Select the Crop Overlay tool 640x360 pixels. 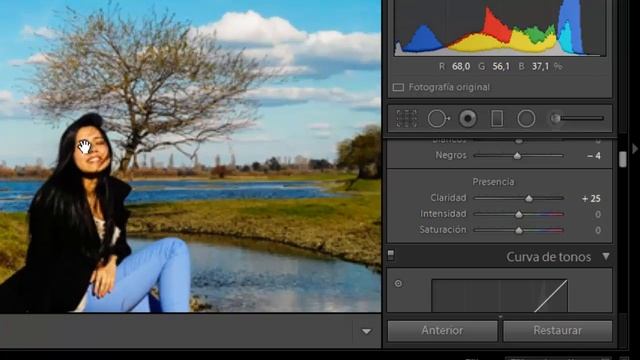[406, 118]
